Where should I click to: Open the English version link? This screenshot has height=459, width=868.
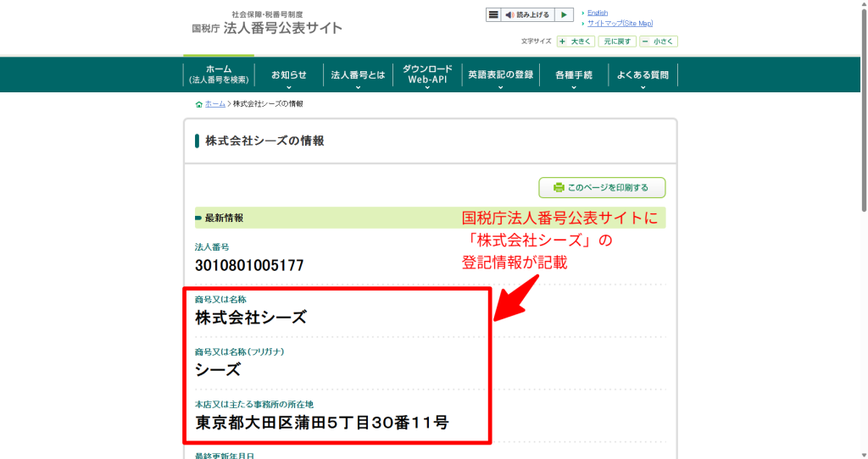coord(598,13)
